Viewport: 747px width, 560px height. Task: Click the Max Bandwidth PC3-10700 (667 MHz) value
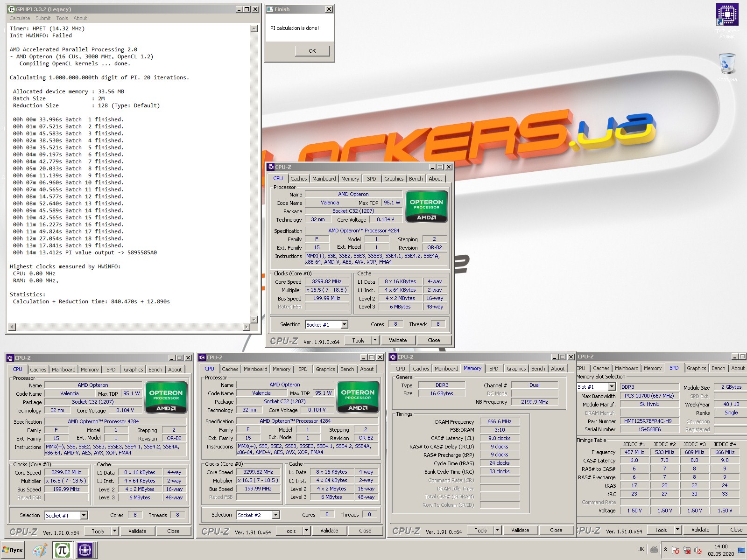click(649, 396)
